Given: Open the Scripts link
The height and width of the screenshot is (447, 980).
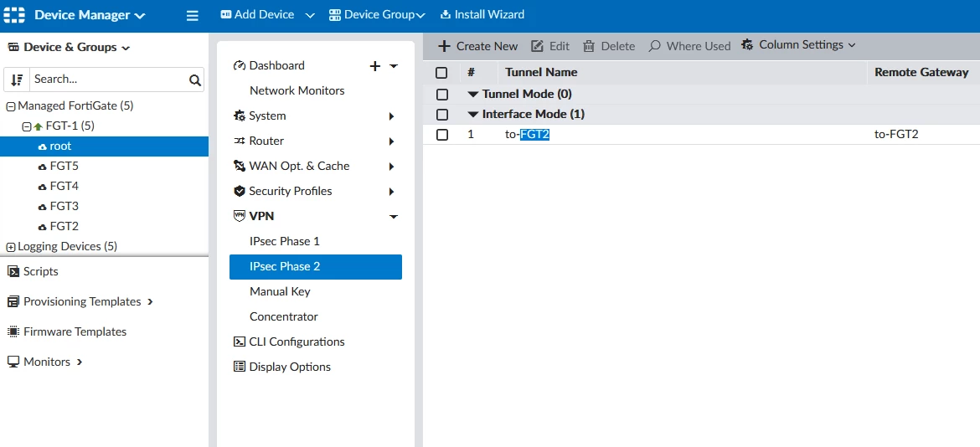Looking at the screenshot, I should click(41, 271).
